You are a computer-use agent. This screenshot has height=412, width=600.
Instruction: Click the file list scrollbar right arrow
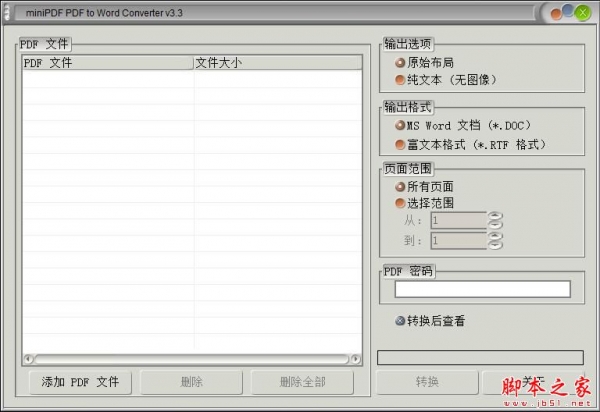[x=356, y=359]
